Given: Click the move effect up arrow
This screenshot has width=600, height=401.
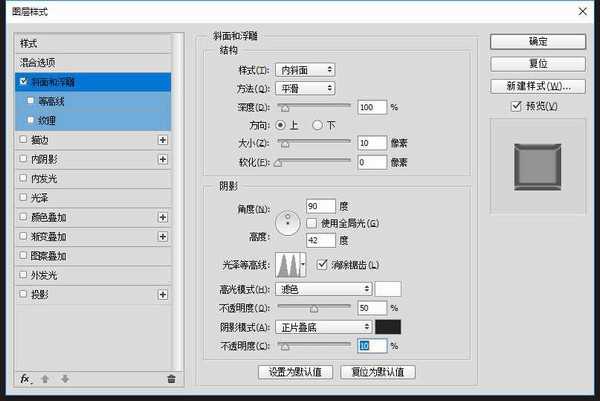Looking at the screenshot, I should click(x=47, y=378).
